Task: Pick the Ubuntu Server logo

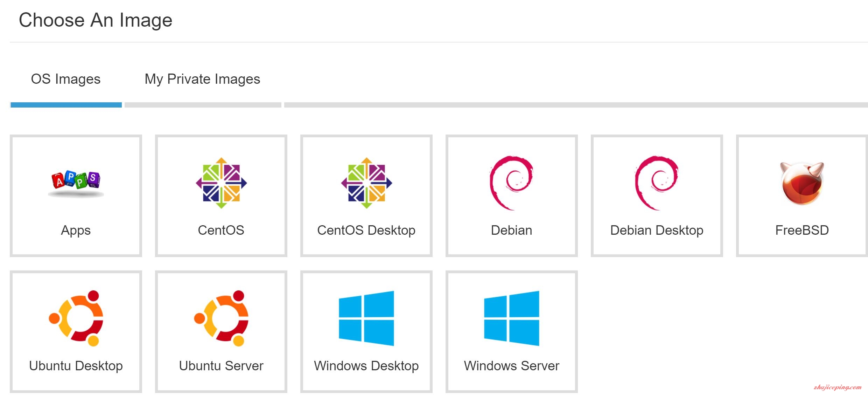Action: (221, 318)
